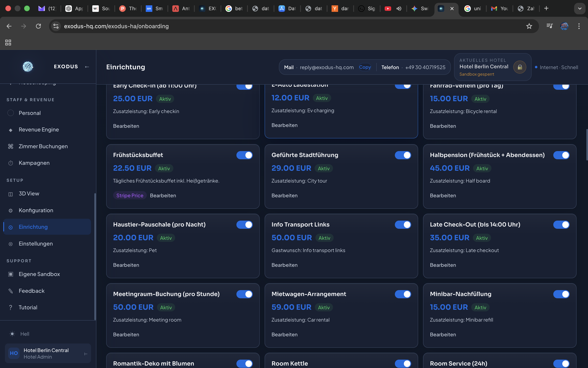Click the sidebar scrollbar
The image size is (588, 368).
(95, 257)
